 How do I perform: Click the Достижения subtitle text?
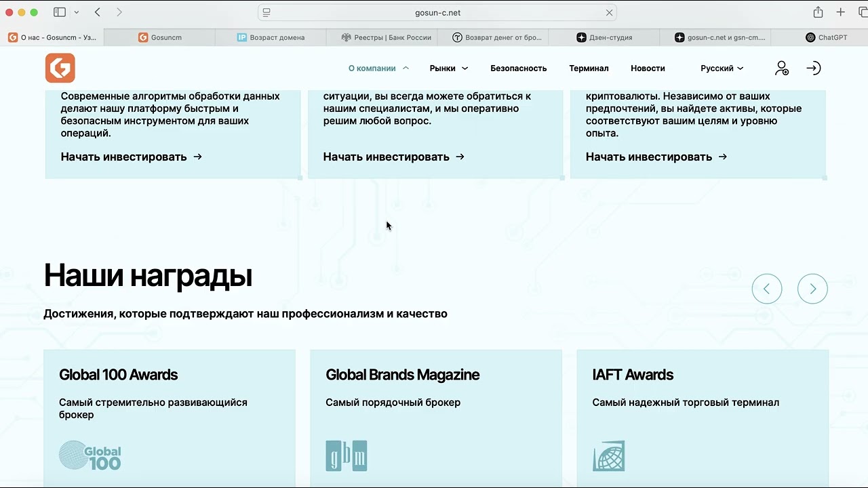pos(245,314)
